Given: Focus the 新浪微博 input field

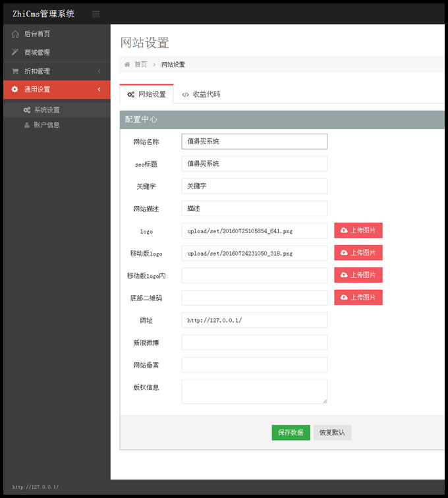Looking at the screenshot, I should (254, 343).
